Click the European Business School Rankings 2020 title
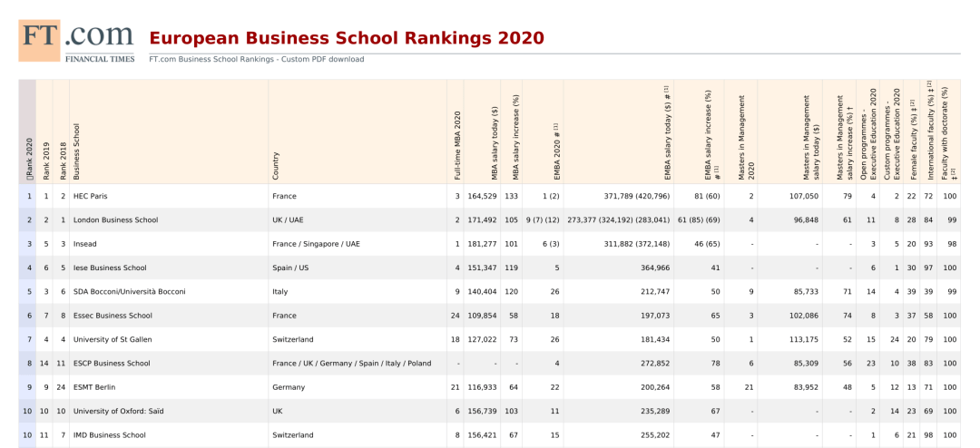 [346, 38]
